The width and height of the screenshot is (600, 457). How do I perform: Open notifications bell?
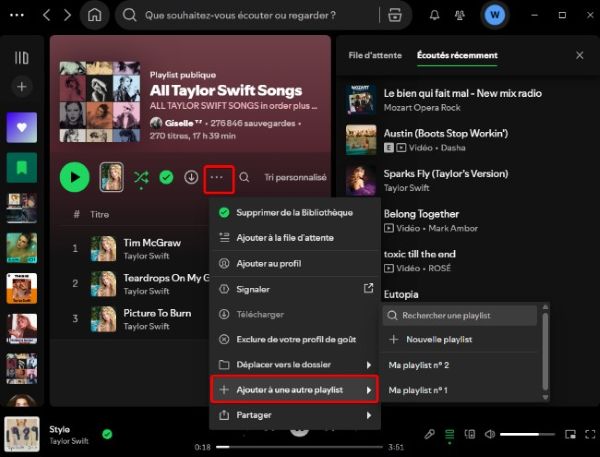pos(434,15)
